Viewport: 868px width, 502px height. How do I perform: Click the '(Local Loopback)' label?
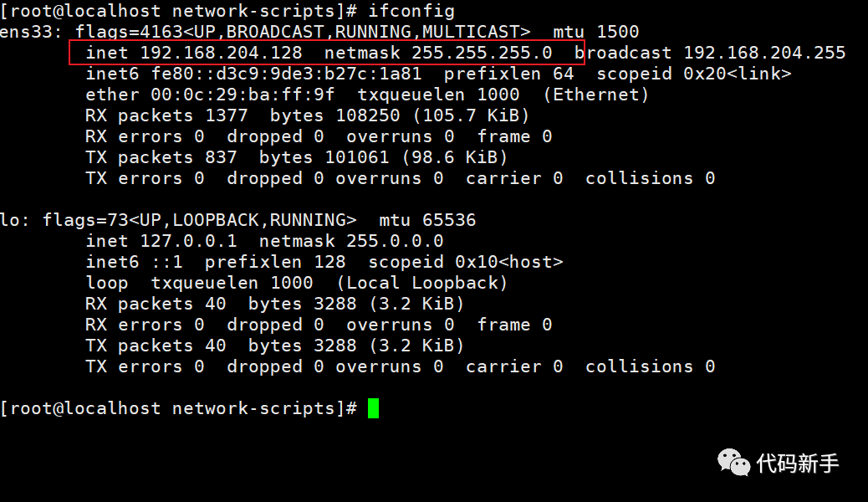click(421, 283)
